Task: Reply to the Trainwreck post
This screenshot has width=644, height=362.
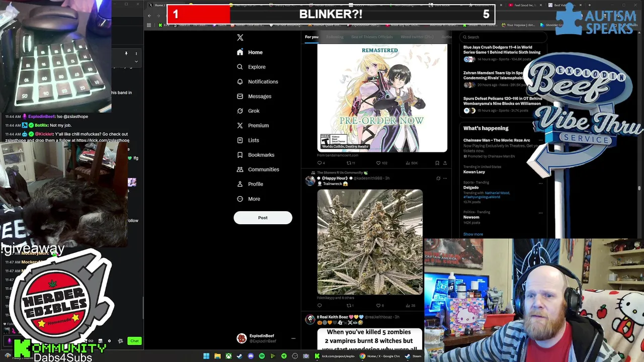Action: (319, 305)
